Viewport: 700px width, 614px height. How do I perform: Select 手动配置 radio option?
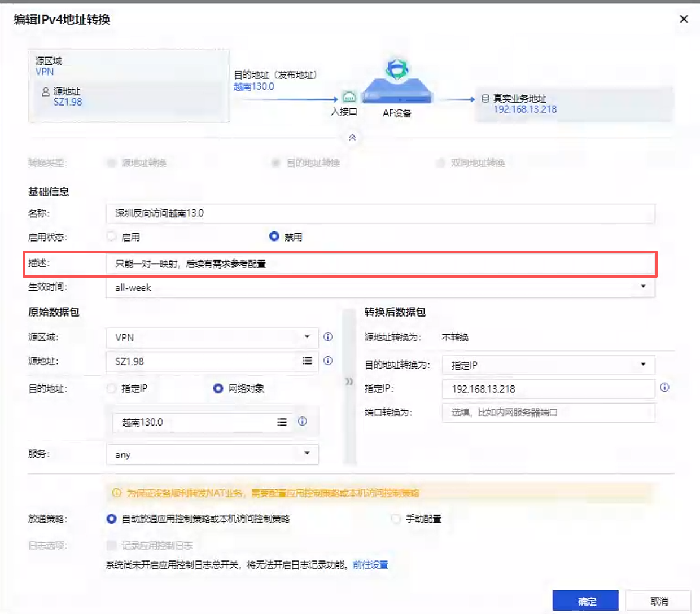tap(396, 519)
